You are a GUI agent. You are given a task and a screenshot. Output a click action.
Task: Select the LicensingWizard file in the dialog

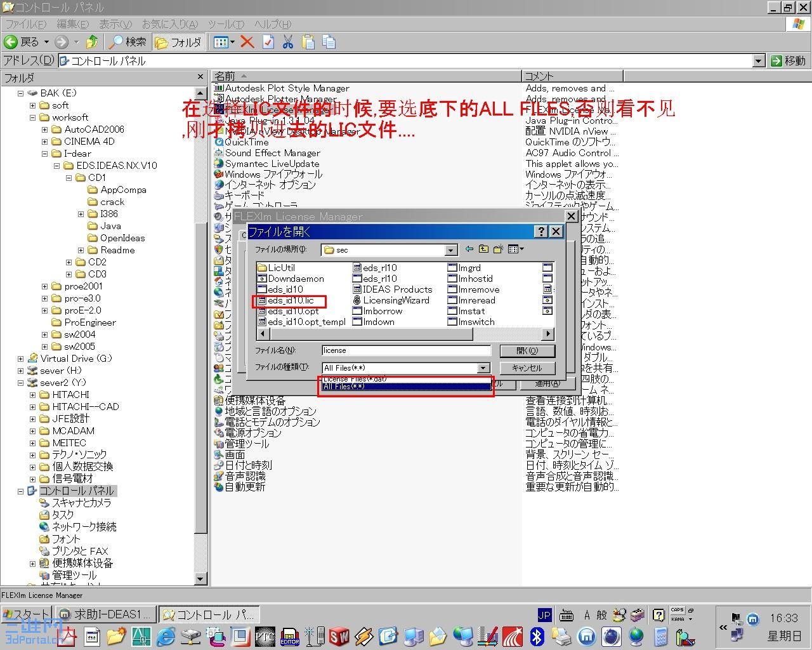pos(391,300)
